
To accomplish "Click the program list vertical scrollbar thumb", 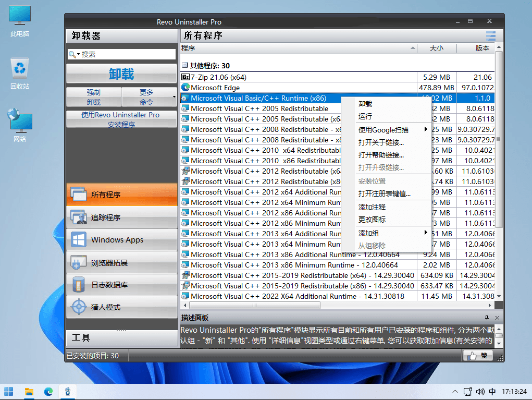I will [x=499, y=139].
